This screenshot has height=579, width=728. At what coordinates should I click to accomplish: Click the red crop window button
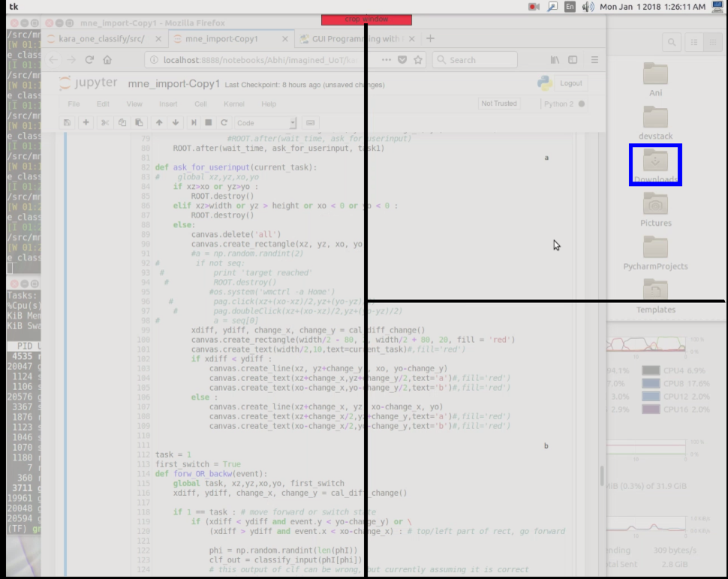pos(366,19)
